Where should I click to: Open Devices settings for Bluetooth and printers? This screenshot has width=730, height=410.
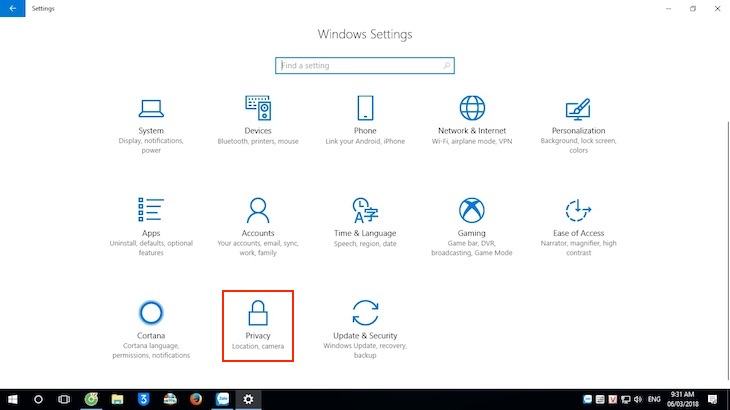coord(258,121)
